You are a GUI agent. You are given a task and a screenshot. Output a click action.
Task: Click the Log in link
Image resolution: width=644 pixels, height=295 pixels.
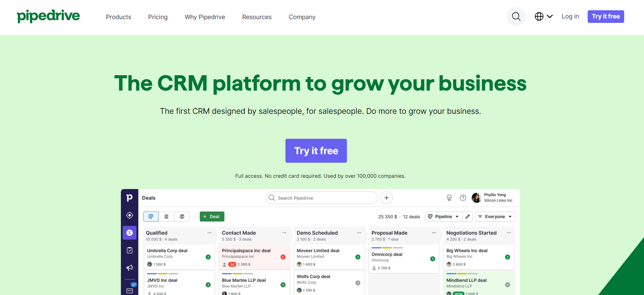(570, 16)
